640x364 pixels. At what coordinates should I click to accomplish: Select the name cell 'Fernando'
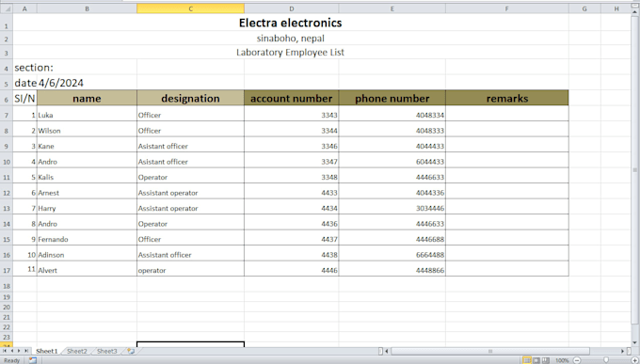coord(87,238)
